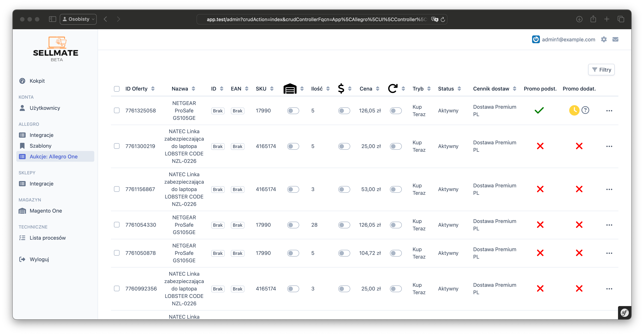
Task: Select the checkbox for offer 7761054330
Action: point(117,225)
